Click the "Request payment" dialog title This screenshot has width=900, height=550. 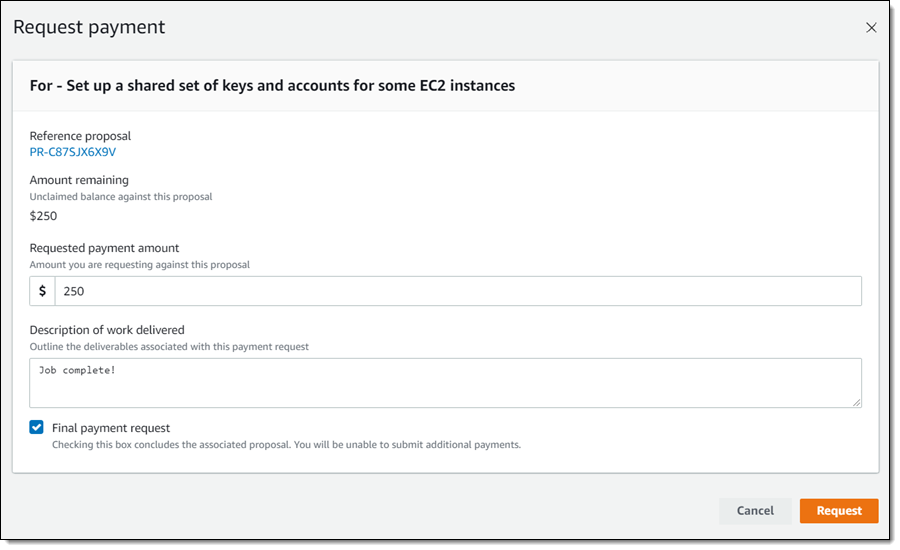click(x=90, y=28)
